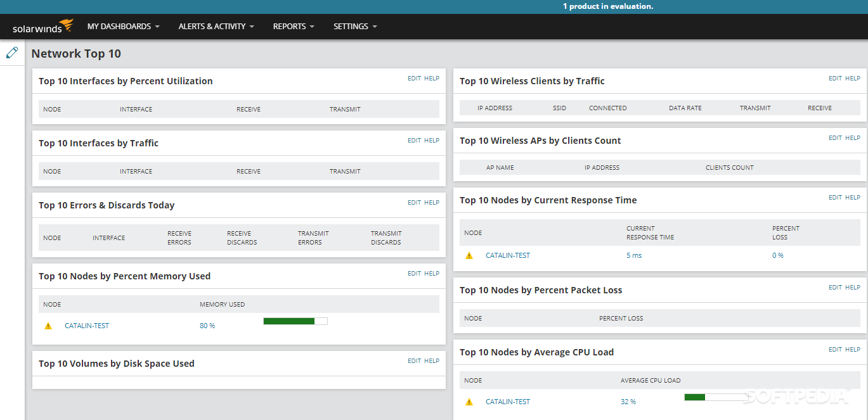
Task: Edit Top 10 Wireless APs by Clients Count
Action: 835,138
